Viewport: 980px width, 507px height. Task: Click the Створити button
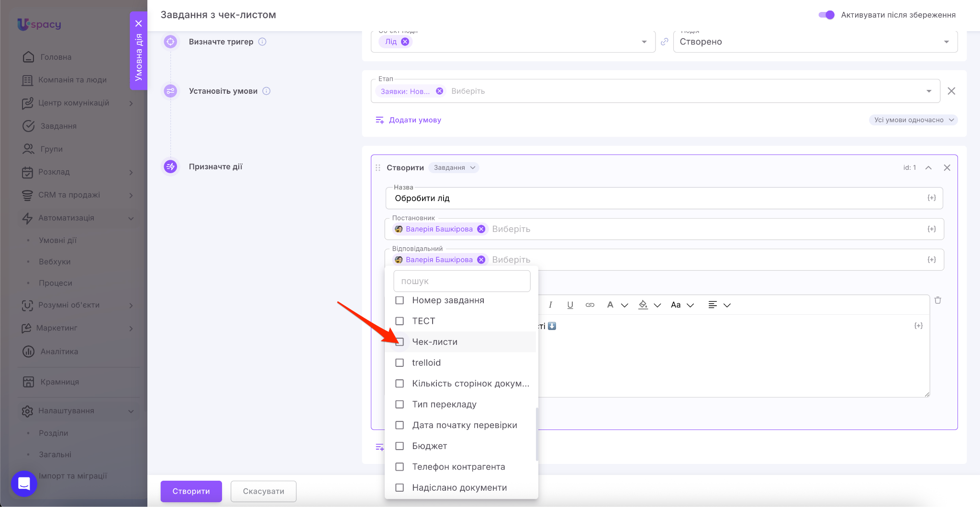(191, 491)
